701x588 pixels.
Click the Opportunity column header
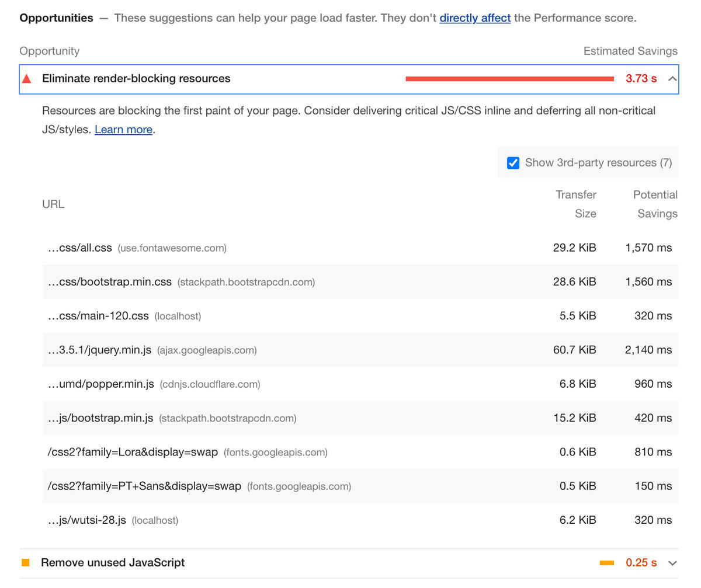[49, 51]
